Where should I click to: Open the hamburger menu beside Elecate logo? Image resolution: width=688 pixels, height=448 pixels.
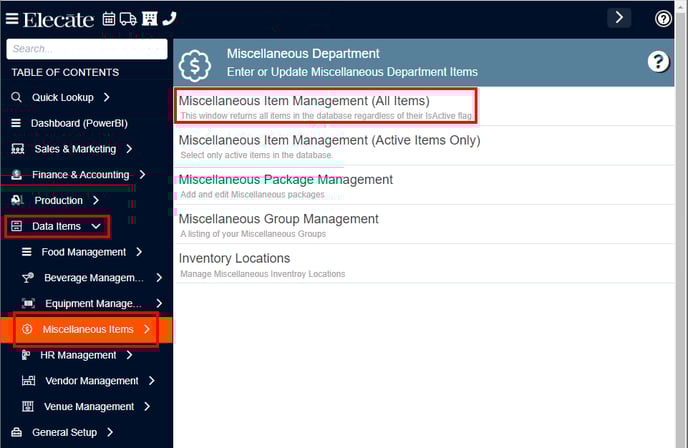[x=12, y=18]
